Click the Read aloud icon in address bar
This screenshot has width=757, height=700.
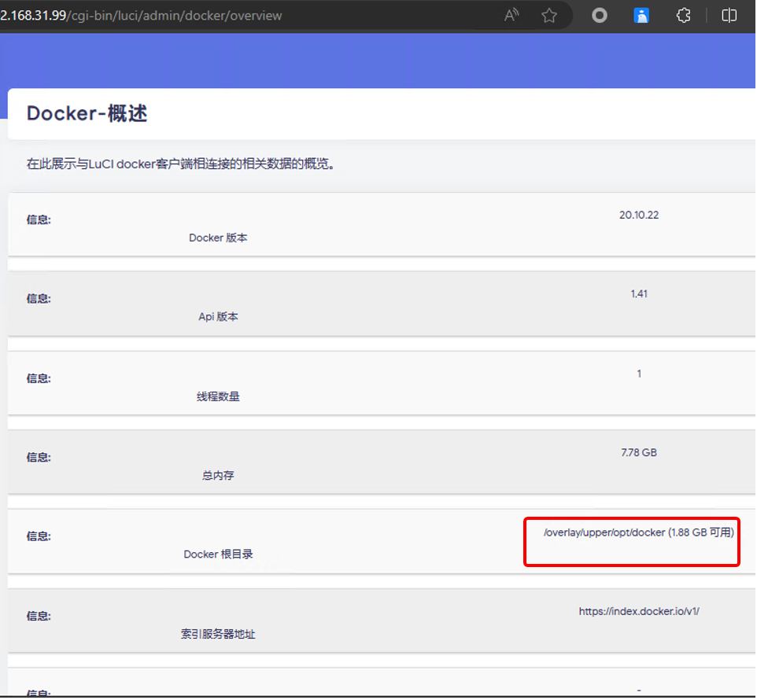pyautogui.click(x=511, y=15)
